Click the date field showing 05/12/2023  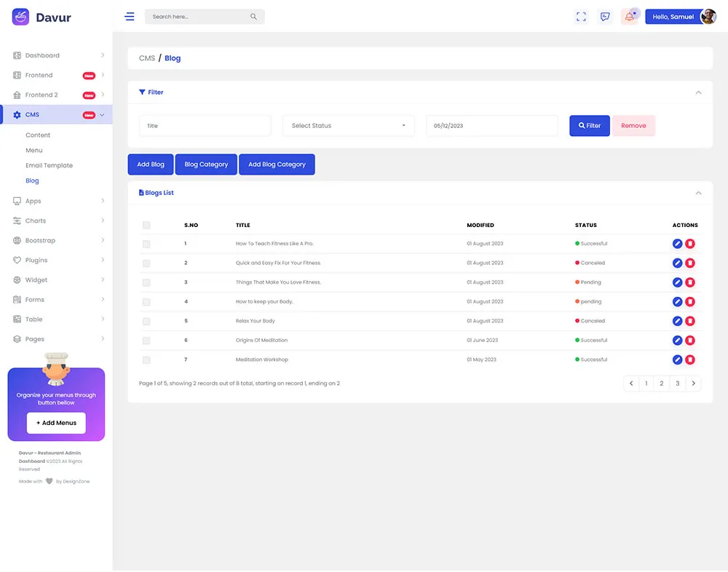pyautogui.click(x=491, y=126)
